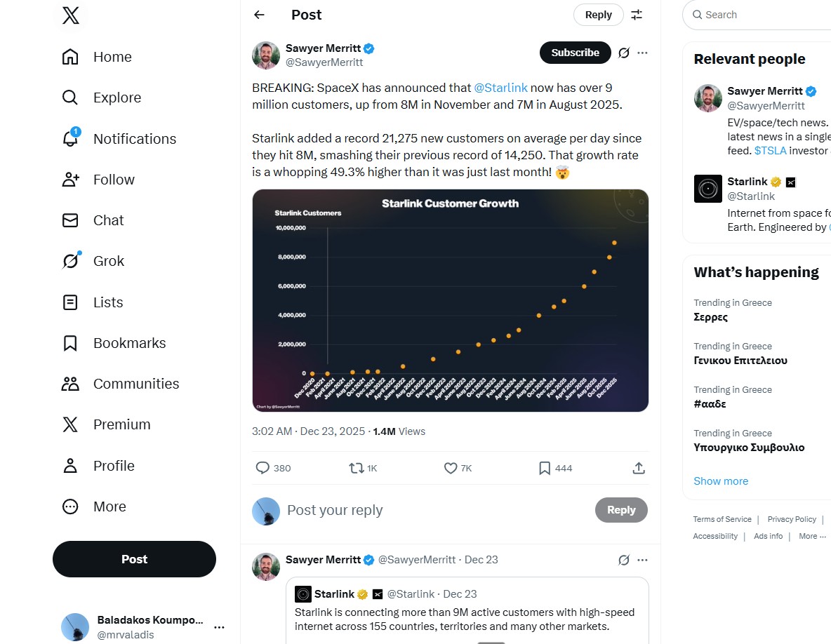831x644 pixels.
Task: Share the post via share icon
Action: pyautogui.click(x=639, y=468)
